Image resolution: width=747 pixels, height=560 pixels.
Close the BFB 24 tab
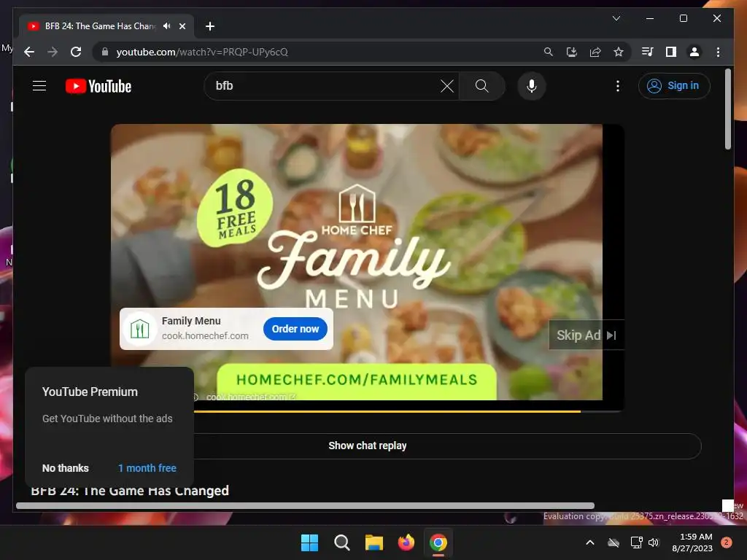pos(182,26)
